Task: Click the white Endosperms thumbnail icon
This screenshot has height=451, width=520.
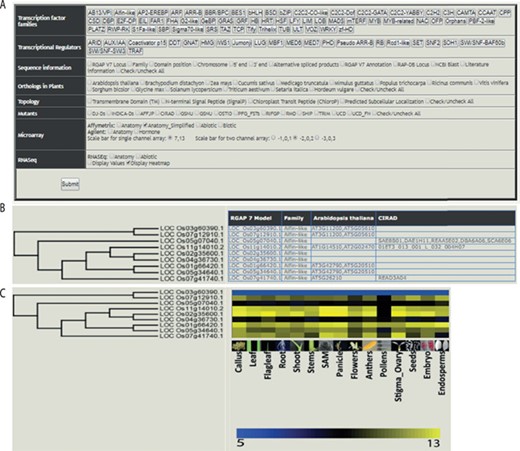Action: pyautogui.click(x=442, y=345)
